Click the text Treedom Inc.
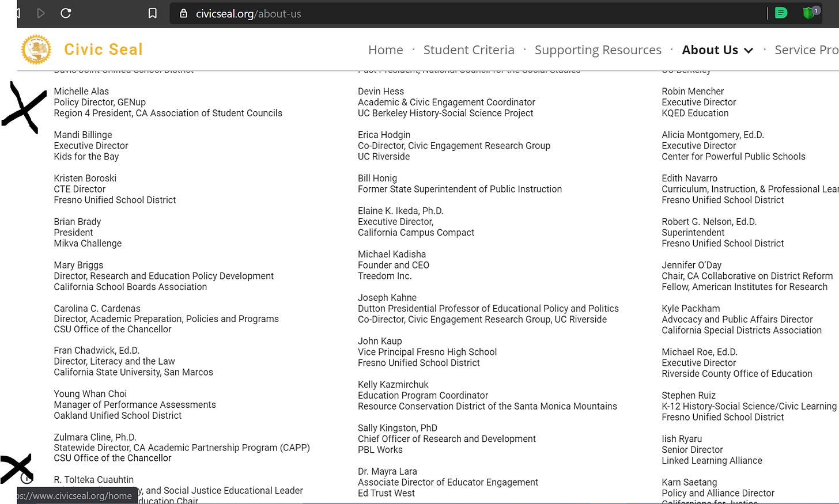Screen dimensions: 839x504 click(385, 276)
